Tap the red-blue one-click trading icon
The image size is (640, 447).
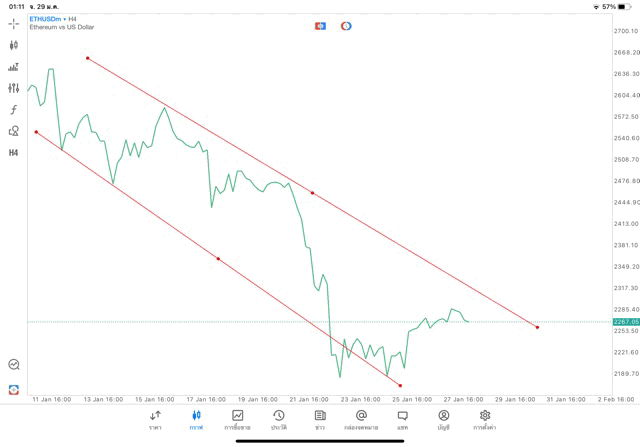click(x=320, y=25)
